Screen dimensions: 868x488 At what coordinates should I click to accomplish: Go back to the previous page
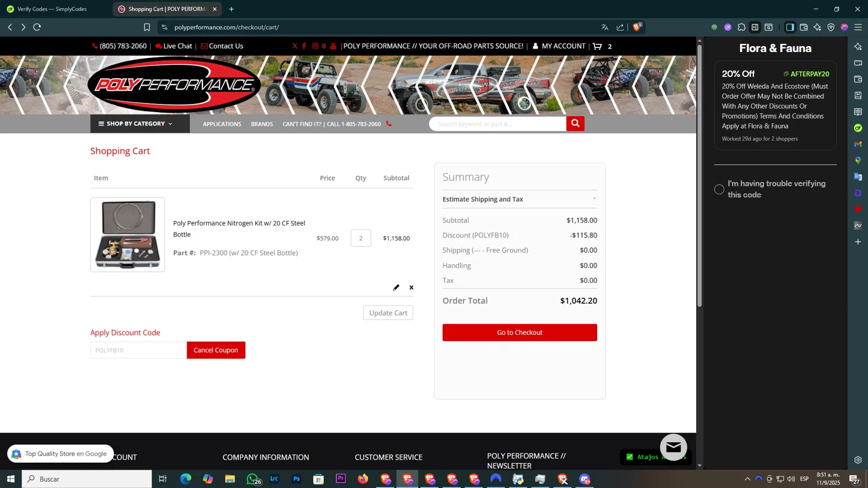pos(10,27)
